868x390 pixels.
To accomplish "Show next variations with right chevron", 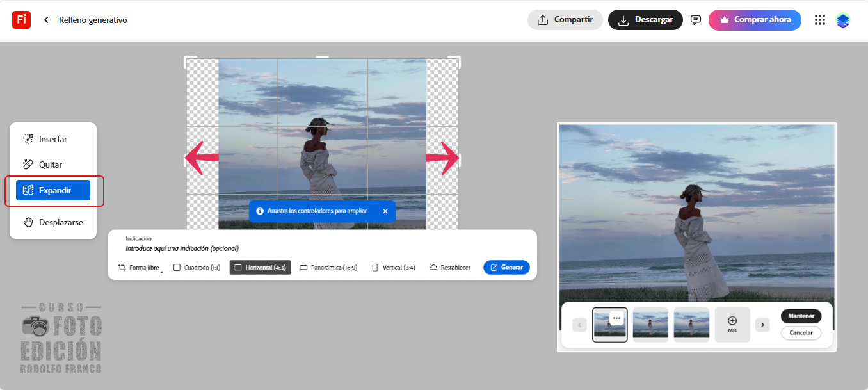I will pyautogui.click(x=762, y=325).
